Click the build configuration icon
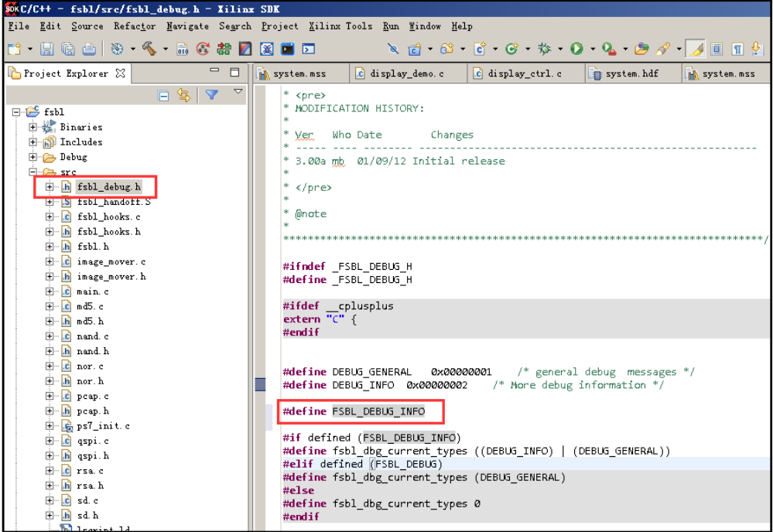 pyautogui.click(x=118, y=49)
